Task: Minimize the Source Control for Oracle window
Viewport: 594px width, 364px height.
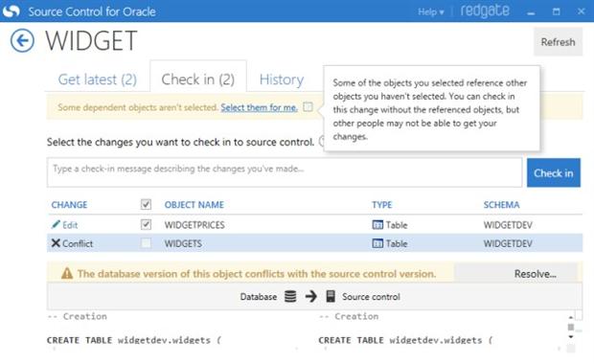Action: pyautogui.click(x=531, y=12)
